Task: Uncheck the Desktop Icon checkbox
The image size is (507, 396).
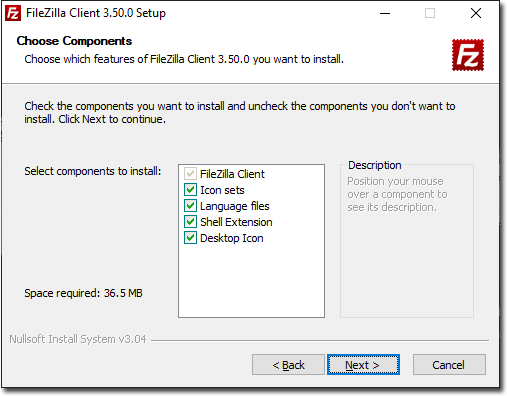Action: 190,238
